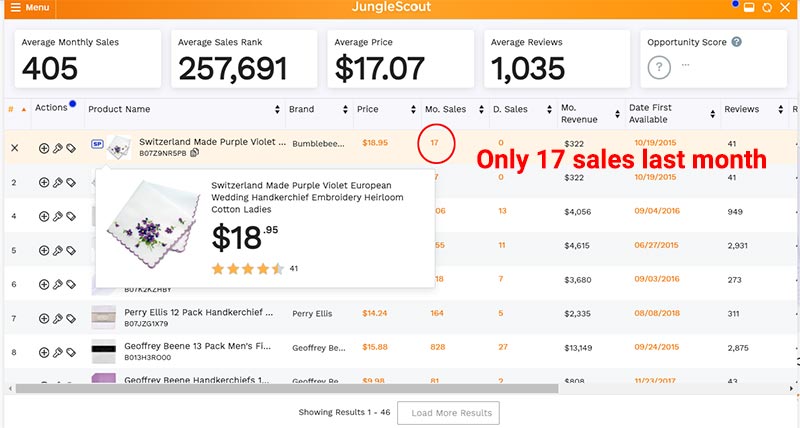Click the handkerchief image in the popup
The image size is (800, 428).
coord(153,223)
